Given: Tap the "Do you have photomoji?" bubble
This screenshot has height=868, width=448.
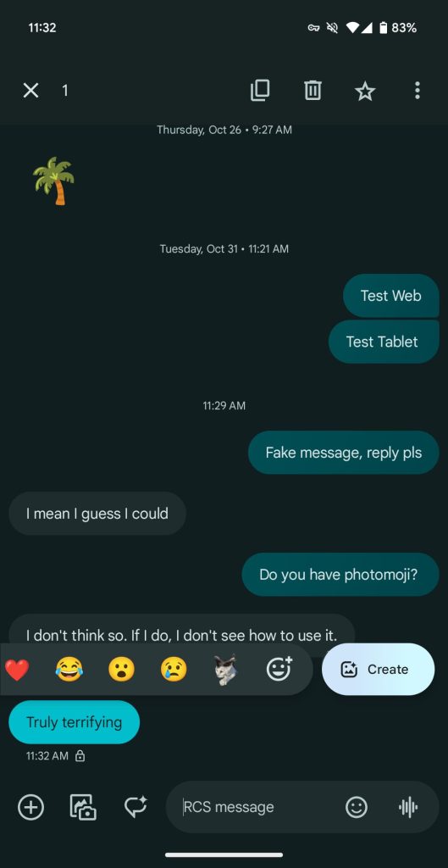Looking at the screenshot, I should click(x=340, y=574).
